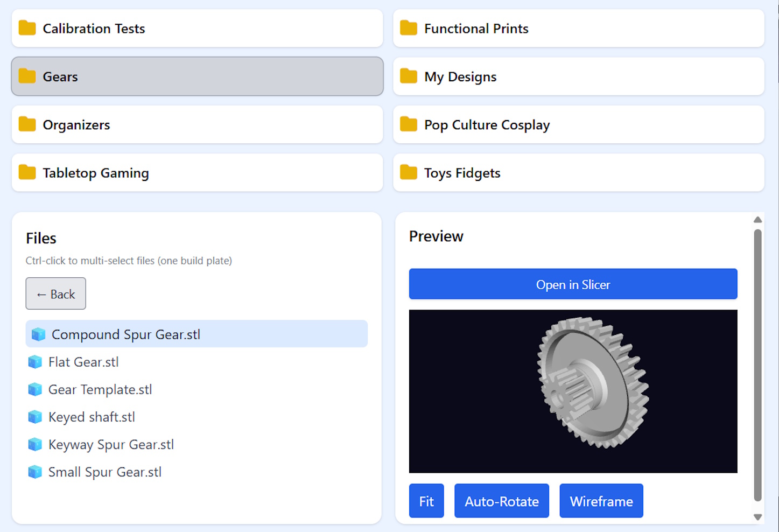Toggle Wireframe rendering mode
This screenshot has height=532, width=779.
601,501
